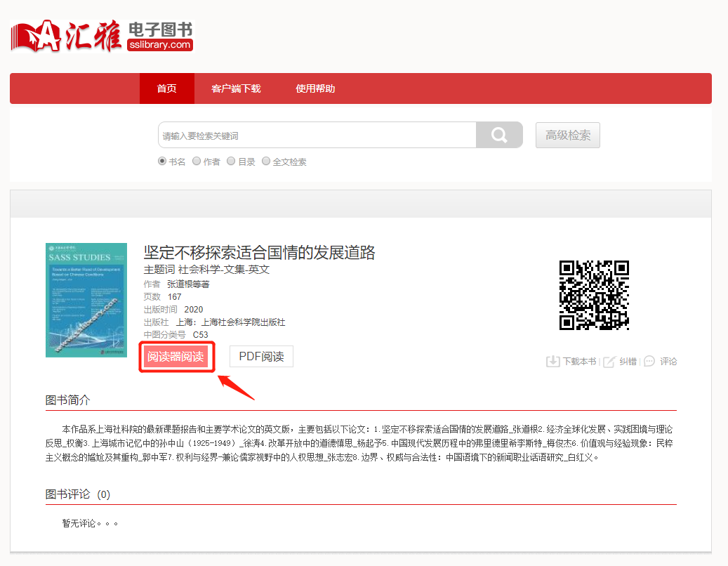The width and height of the screenshot is (728, 566).
Task: Open the 客户端下载 menu item
Action: pos(236,88)
